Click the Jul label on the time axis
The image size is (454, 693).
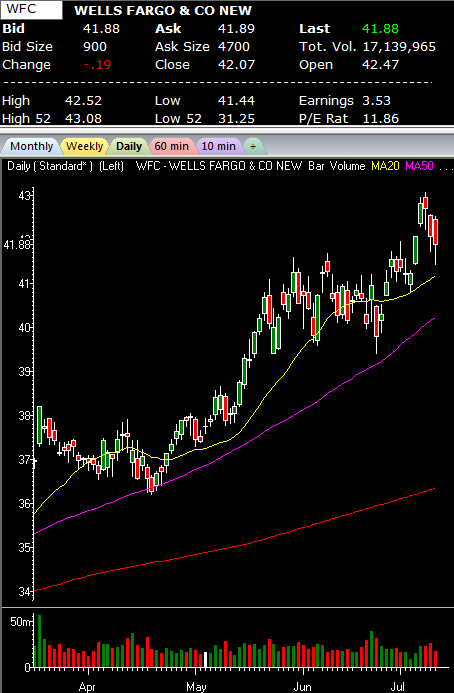(x=400, y=687)
